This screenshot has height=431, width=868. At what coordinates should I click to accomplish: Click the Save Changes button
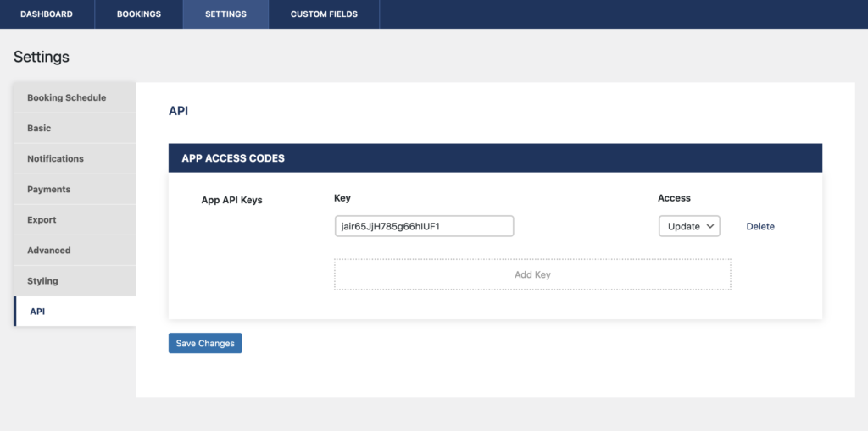click(205, 343)
